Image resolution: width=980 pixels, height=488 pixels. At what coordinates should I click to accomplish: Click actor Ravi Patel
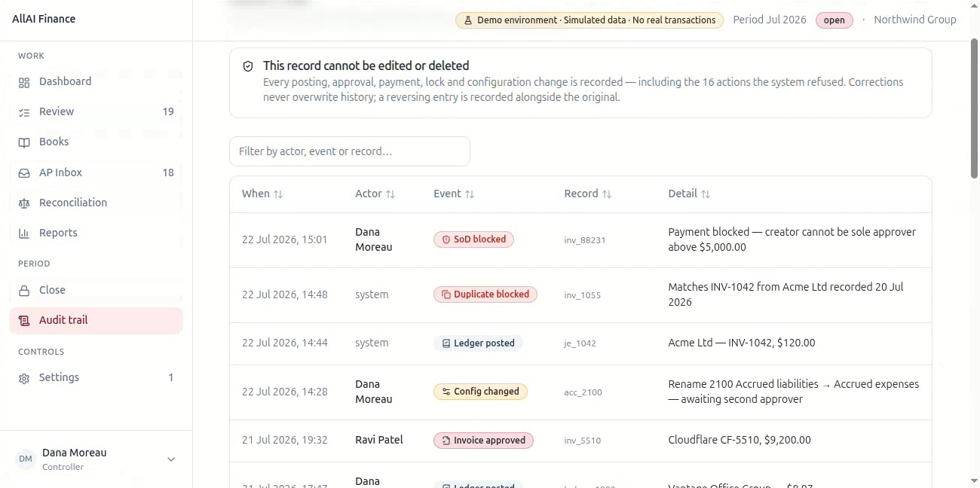[x=379, y=440]
